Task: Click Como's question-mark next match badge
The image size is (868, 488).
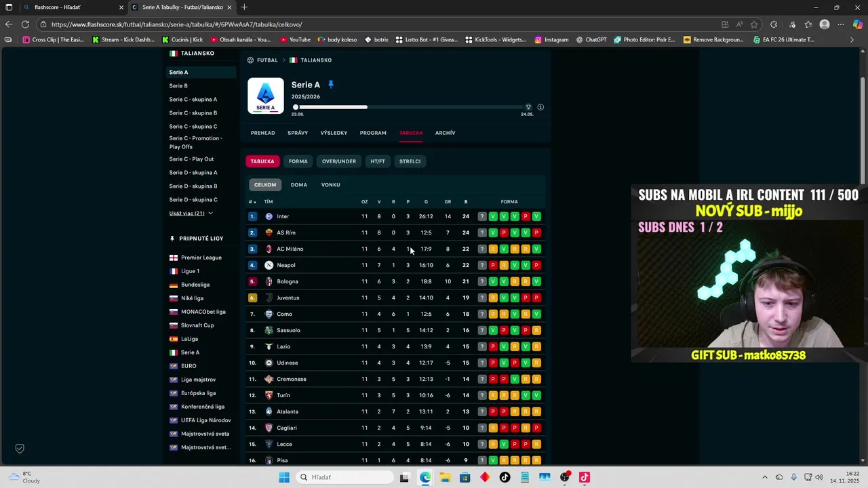Action: click(482, 314)
